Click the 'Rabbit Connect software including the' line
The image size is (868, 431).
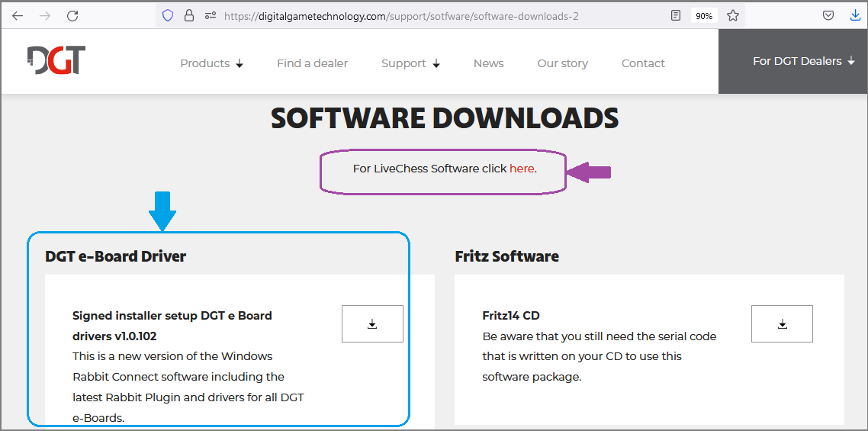click(178, 378)
